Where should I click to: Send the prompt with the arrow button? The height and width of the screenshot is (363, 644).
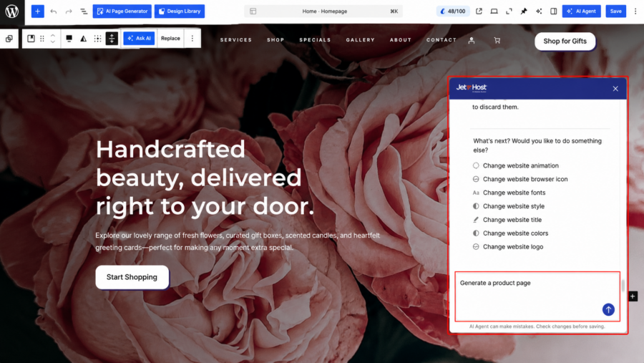(608, 309)
